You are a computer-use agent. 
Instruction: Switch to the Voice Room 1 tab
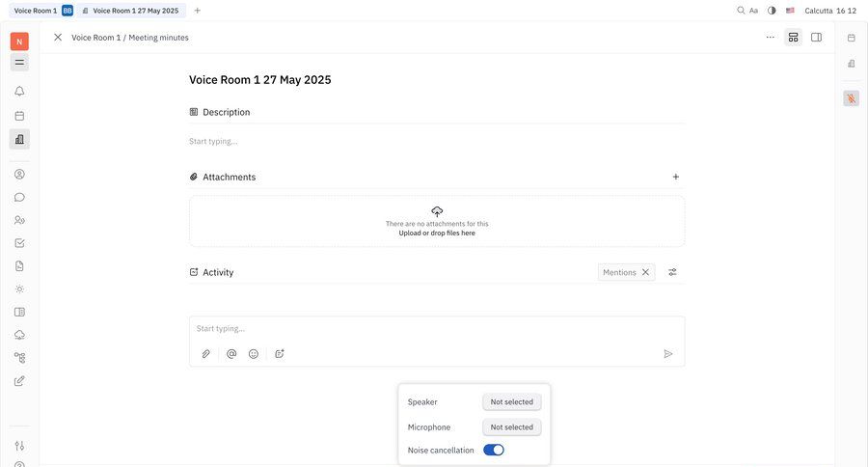pos(35,11)
